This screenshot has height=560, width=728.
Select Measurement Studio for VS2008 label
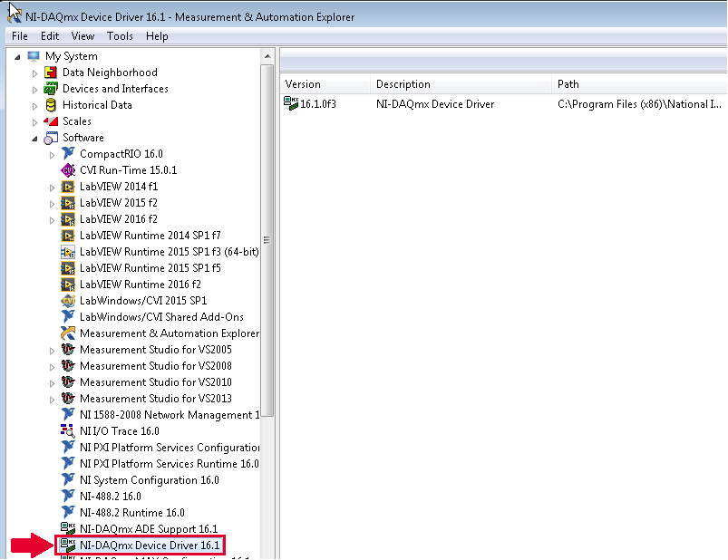pyautogui.click(x=156, y=366)
